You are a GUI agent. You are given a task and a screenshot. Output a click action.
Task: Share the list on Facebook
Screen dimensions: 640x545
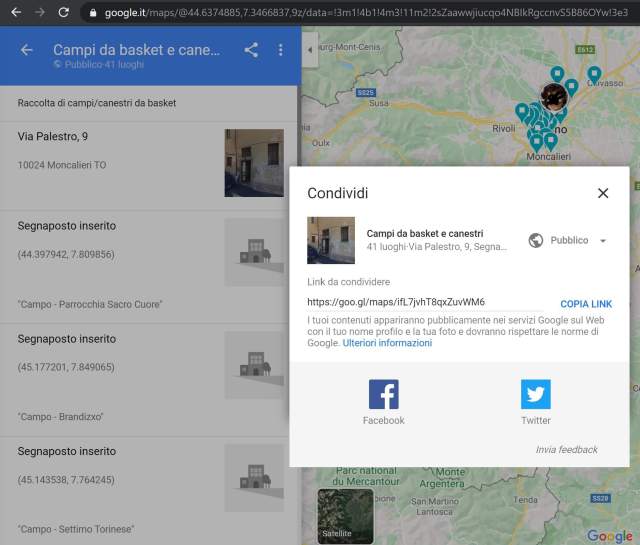pyautogui.click(x=383, y=402)
